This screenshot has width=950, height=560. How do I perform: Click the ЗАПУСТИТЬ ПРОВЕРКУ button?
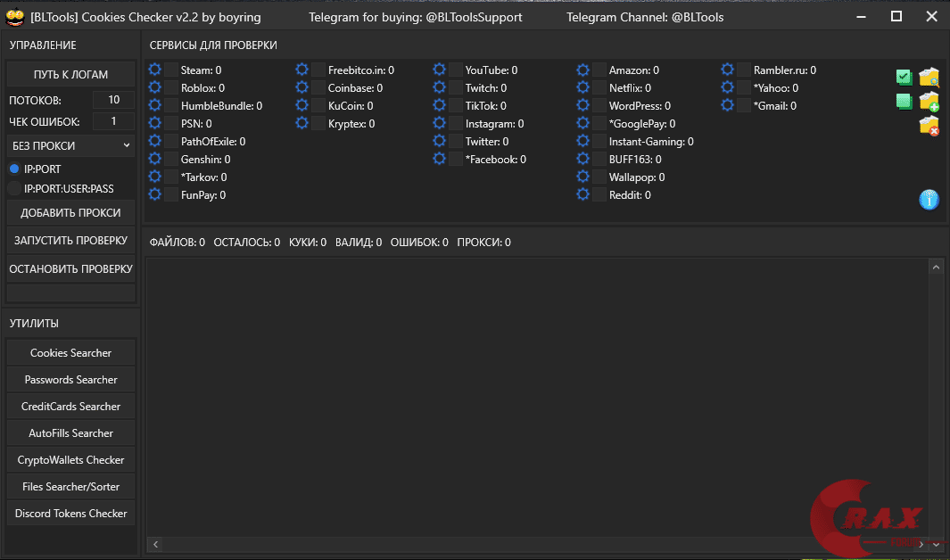[70, 241]
